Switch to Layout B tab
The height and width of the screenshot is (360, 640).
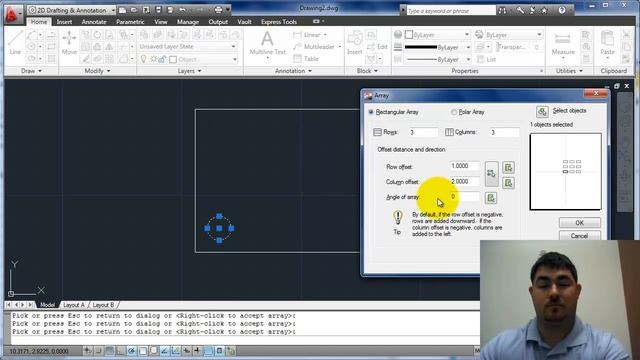(x=104, y=305)
